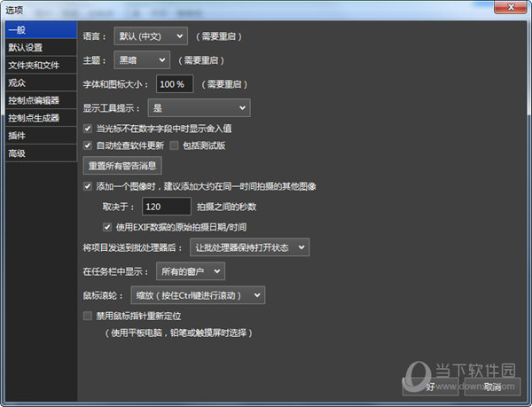Toggle 自动检查软件更新 checkbox

click(x=88, y=145)
